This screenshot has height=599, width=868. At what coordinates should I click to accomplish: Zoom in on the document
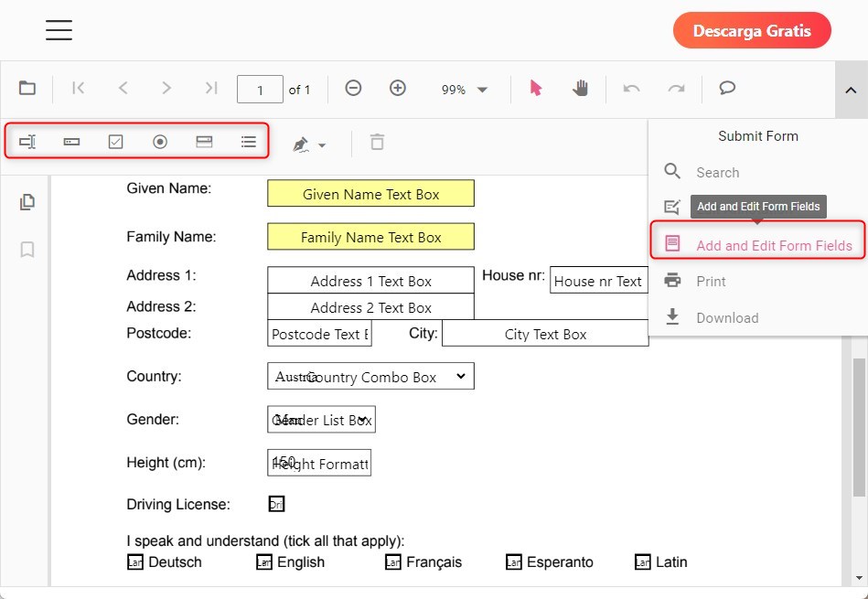[x=398, y=89]
